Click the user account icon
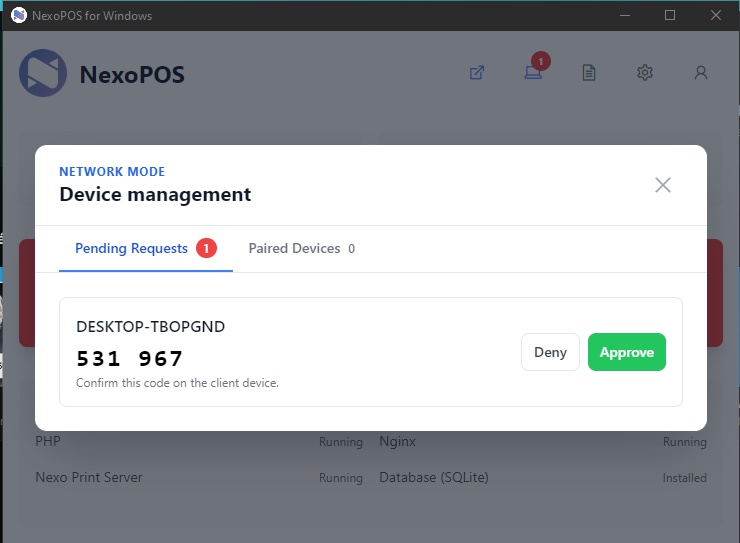 701,73
